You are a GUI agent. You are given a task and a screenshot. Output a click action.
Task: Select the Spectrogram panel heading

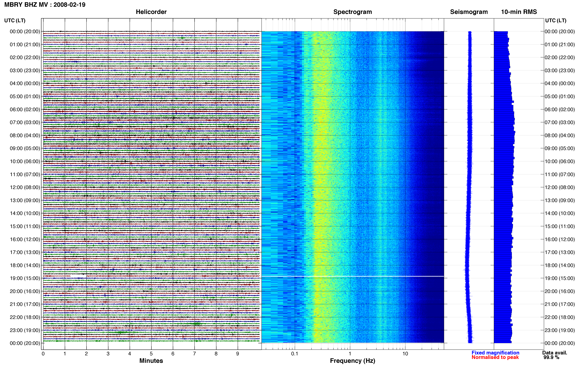[x=352, y=12]
